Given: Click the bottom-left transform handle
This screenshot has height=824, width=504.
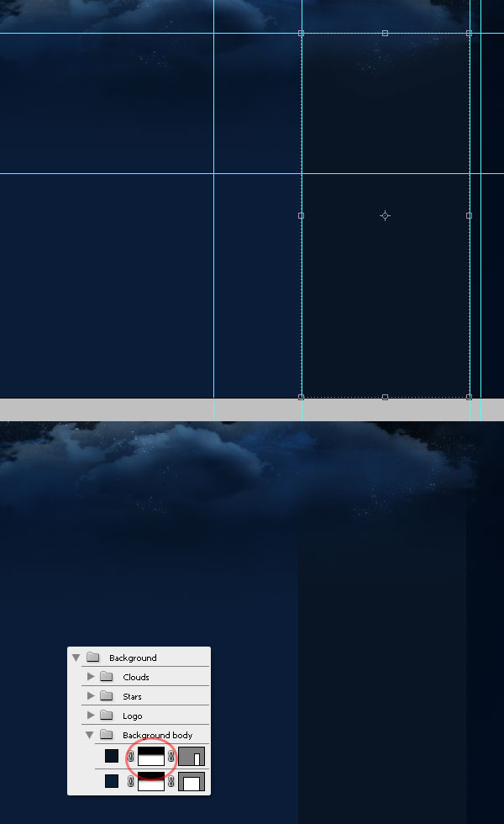Looking at the screenshot, I should click(302, 397).
